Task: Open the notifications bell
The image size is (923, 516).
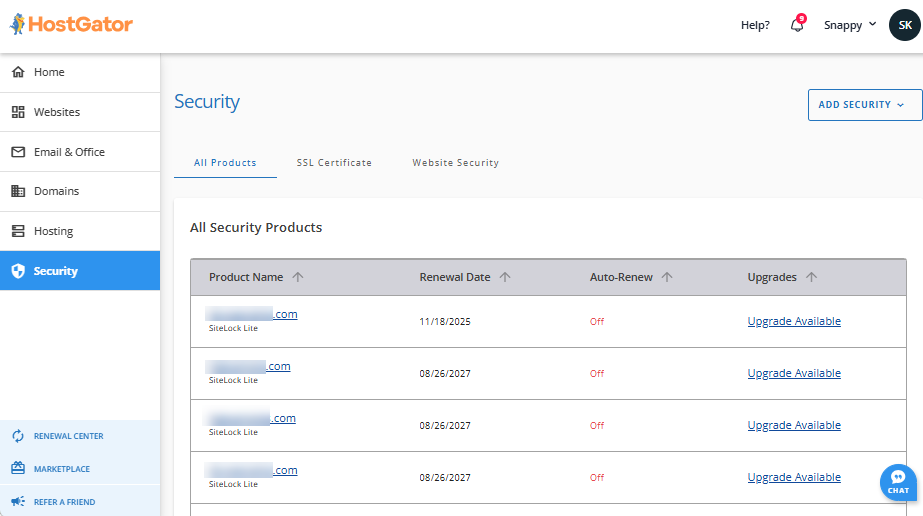Action: coord(797,25)
